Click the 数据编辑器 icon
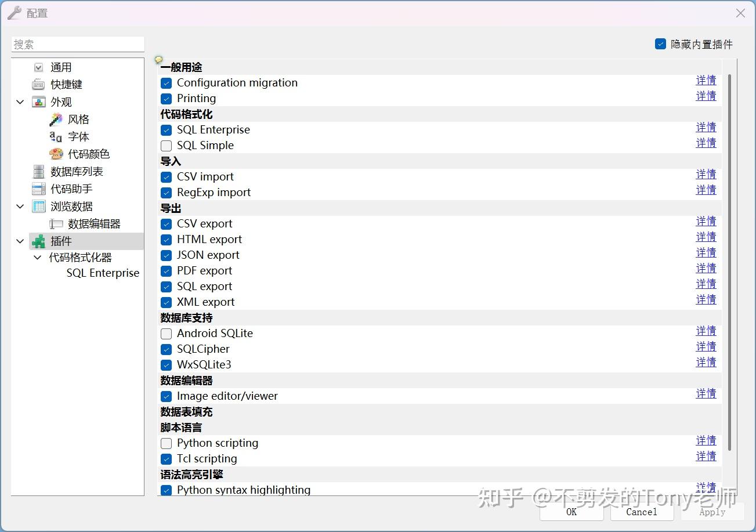This screenshot has height=532, width=756. (56, 223)
